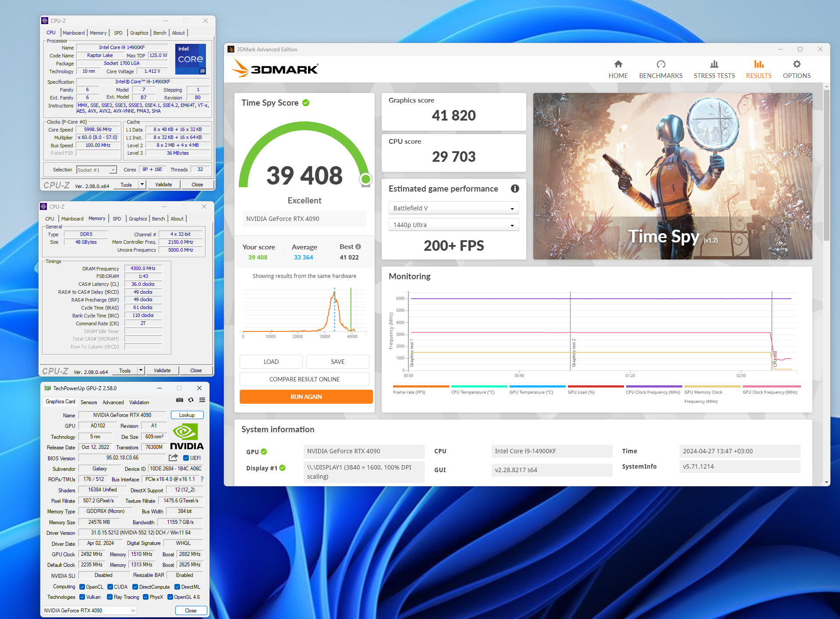Click the green validation check beside Time Spy Score
Viewport: 840px width, 619px height.
click(306, 103)
